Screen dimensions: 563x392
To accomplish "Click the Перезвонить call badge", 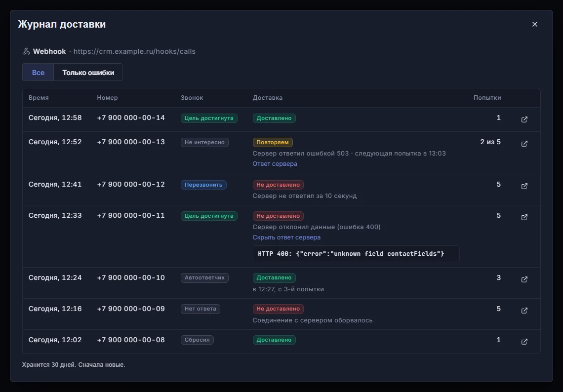I will [203, 185].
